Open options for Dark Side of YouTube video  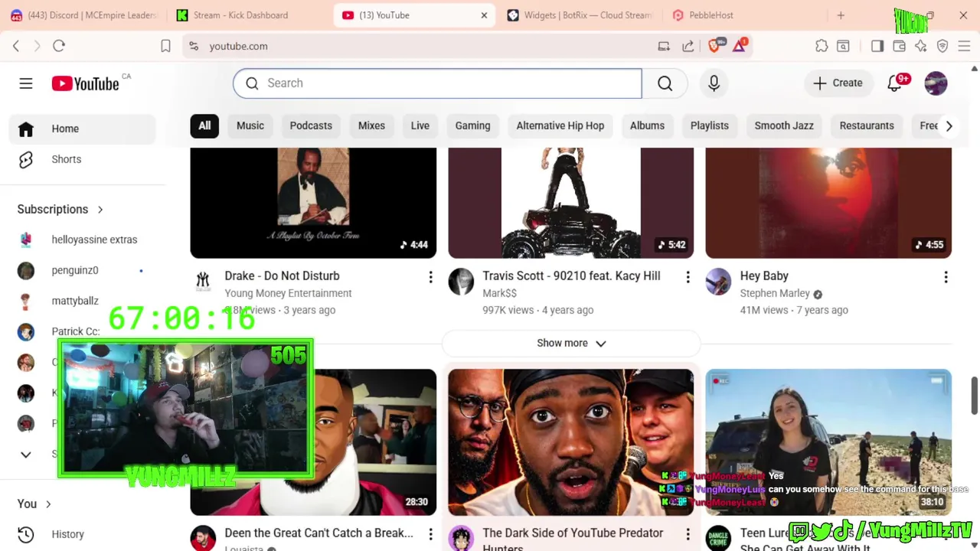tap(688, 534)
